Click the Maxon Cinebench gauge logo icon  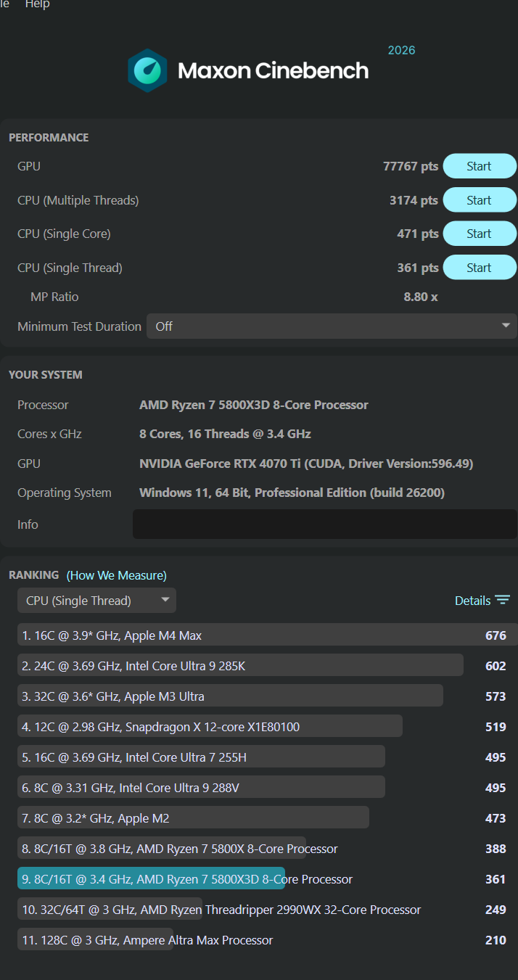pyautogui.click(x=147, y=70)
